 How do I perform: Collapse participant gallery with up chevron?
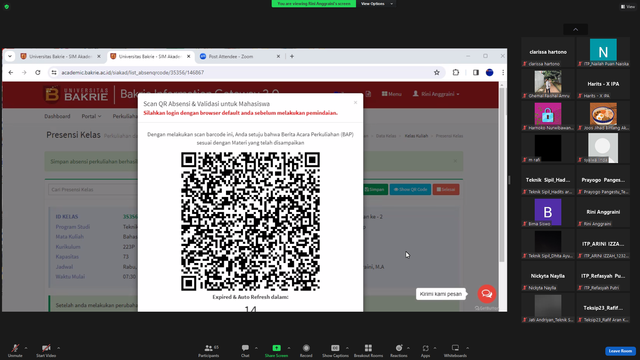(576, 29)
